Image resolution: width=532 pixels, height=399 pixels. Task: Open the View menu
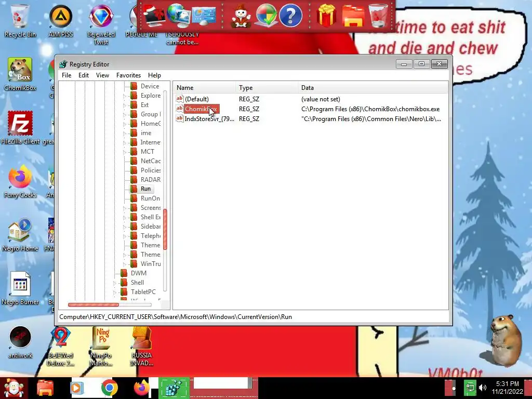[102, 75]
